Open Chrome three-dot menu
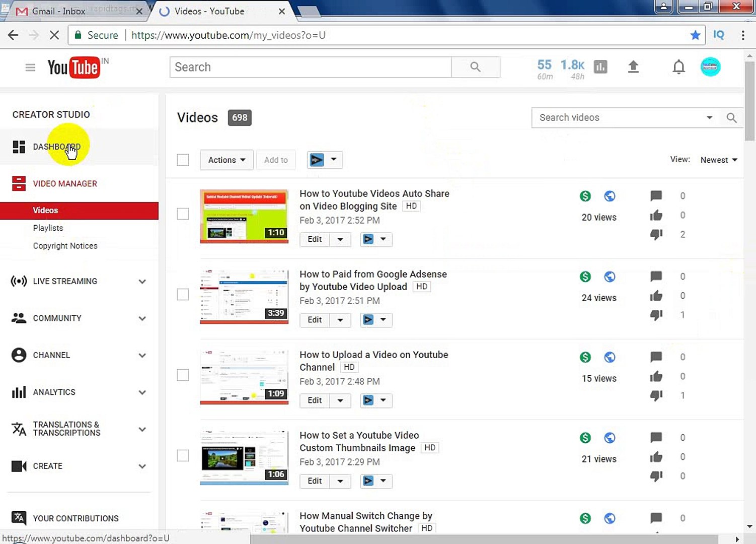The height and width of the screenshot is (544, 756). click(743, 35)
